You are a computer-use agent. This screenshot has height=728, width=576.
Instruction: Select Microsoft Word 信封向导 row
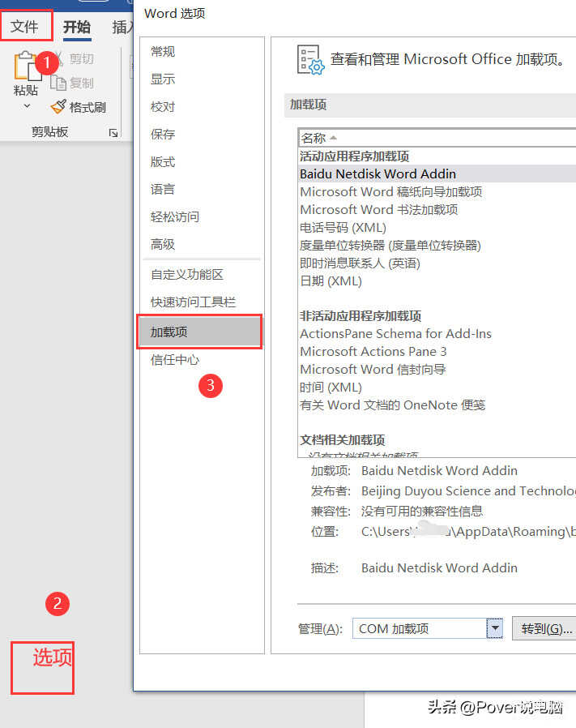click(437, 369)
